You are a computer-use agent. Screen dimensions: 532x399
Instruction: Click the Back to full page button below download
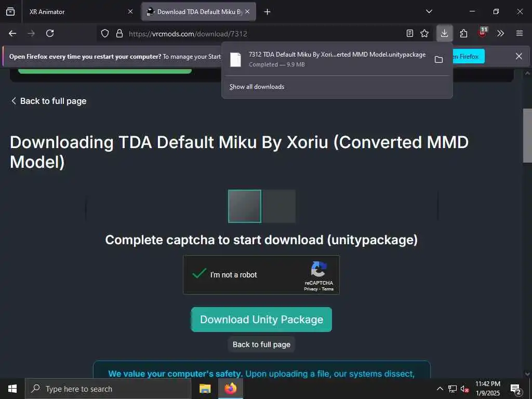pos(261,344)
